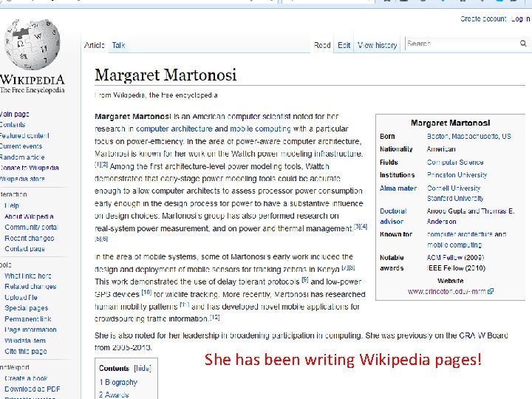Click citation reference [10]
This screenshot has width=532, height=399.
[x=146, y=292]
